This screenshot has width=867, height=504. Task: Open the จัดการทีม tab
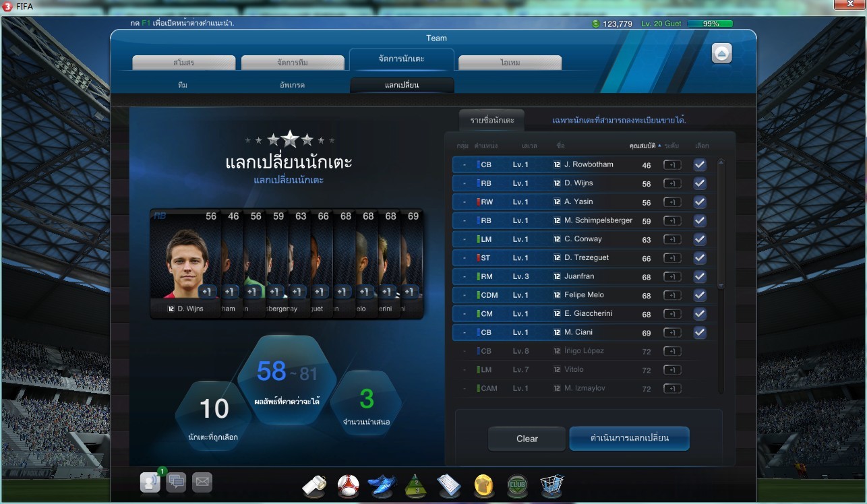(x=293, y=63)
